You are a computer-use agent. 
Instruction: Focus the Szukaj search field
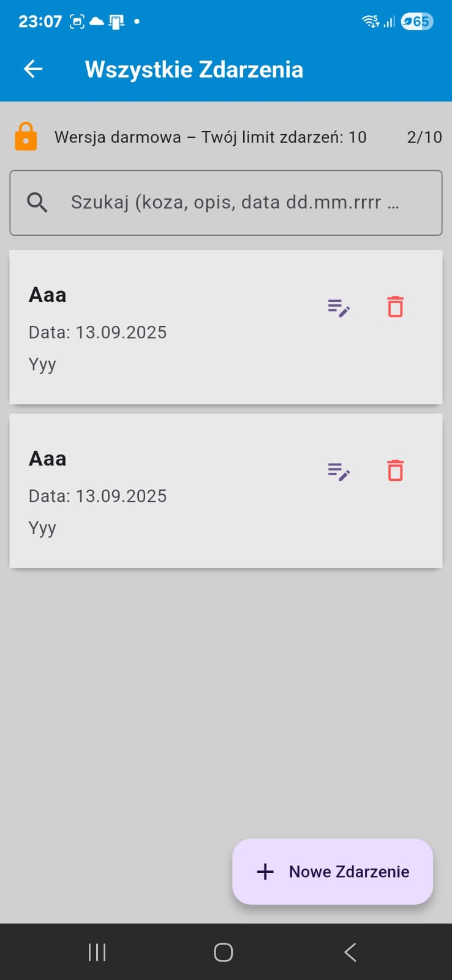[235, 202]
